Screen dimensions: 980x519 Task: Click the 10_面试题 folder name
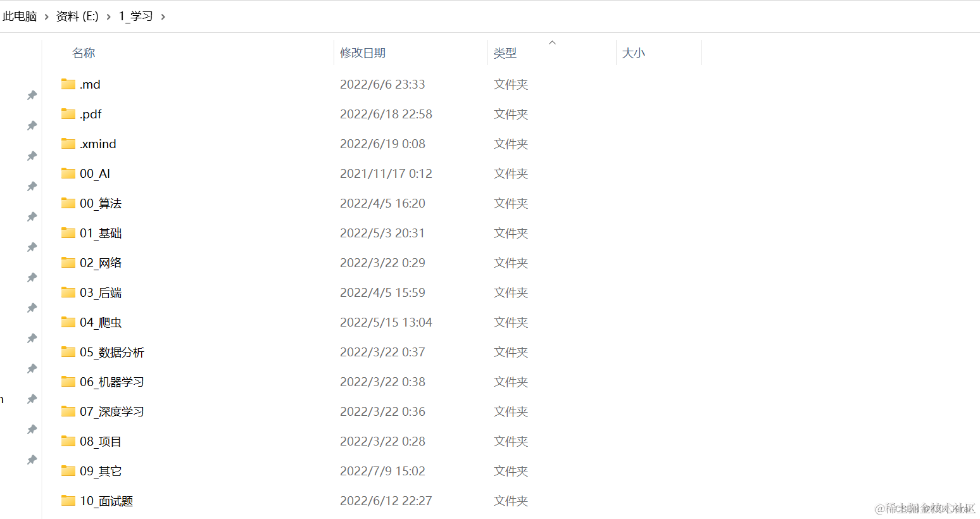pyautogui.click(x=106, y=501)
